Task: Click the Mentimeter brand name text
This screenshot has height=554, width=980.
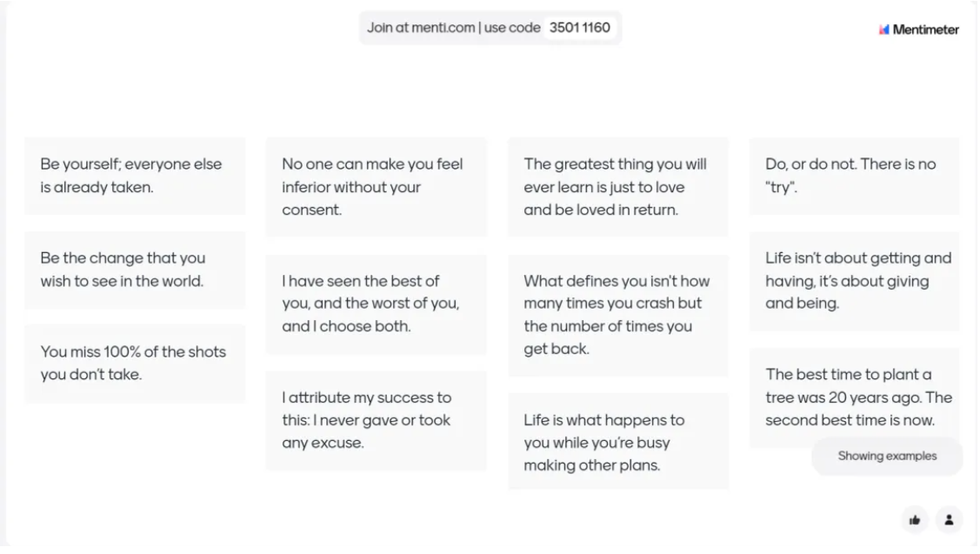Action: [x=925, y=30]
